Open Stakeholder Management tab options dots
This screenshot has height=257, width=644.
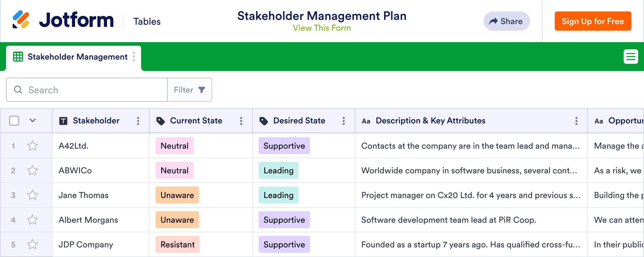click(x=134, y=57)
